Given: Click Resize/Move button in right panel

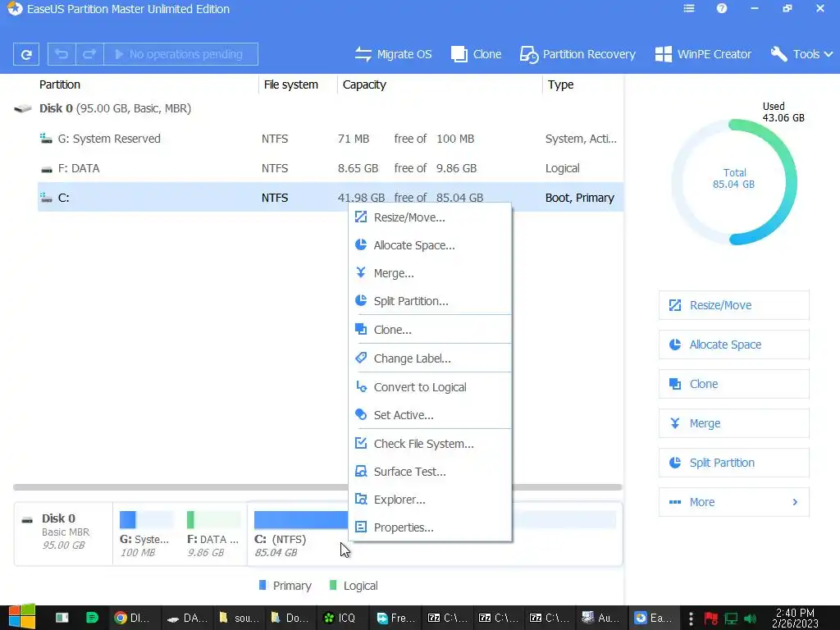Looking at the screenshot, I should tap(733, 305).
